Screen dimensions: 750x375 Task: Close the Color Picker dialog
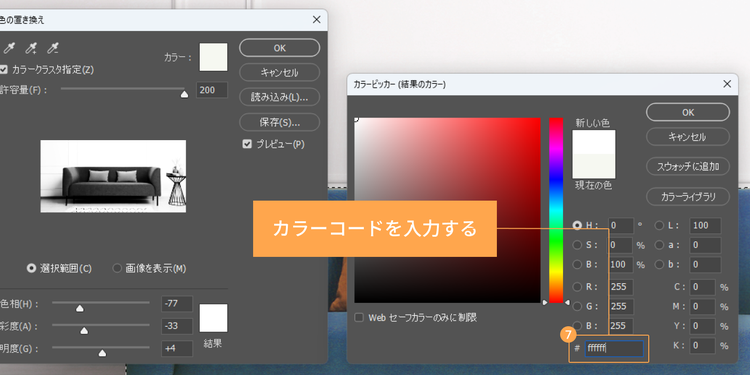727,84
